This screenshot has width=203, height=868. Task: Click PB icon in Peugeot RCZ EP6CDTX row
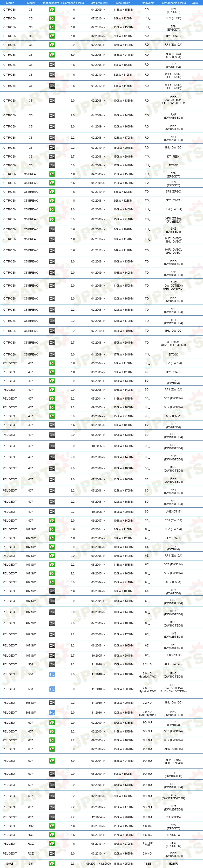click(52, 835)
